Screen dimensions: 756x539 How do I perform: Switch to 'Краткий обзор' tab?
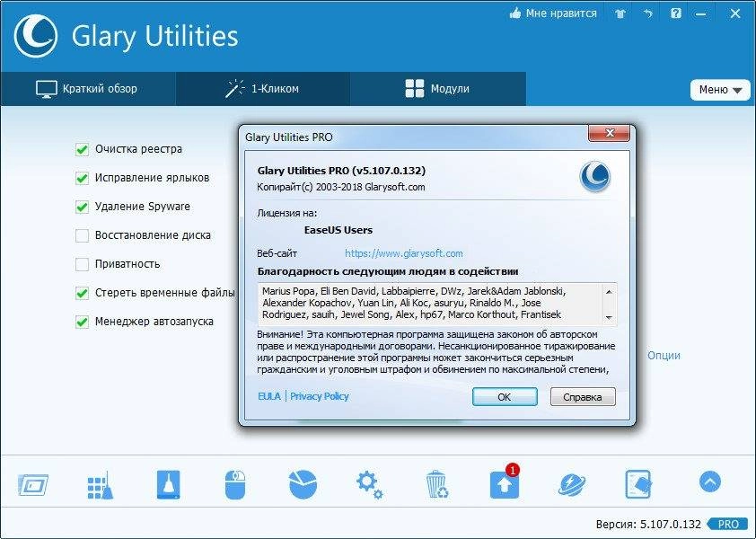(x=88, y=89)
